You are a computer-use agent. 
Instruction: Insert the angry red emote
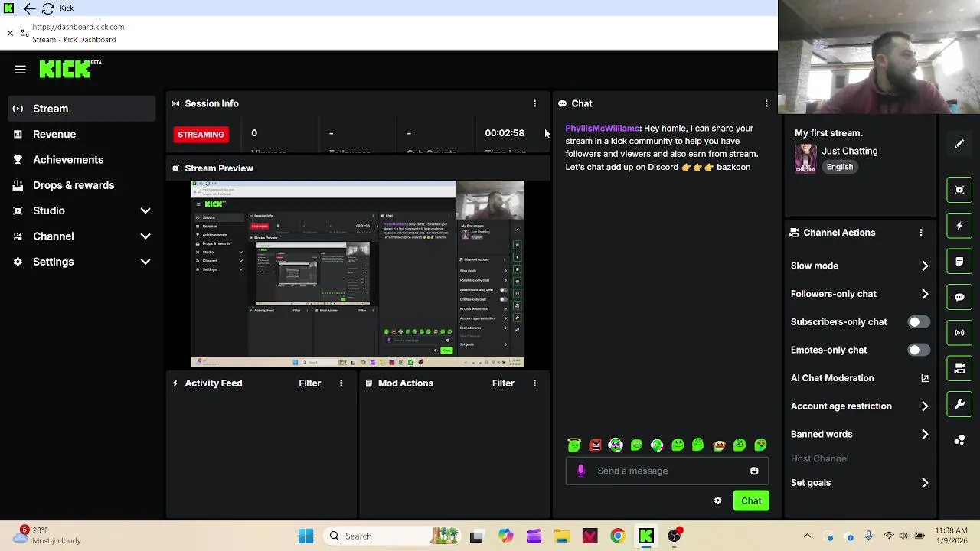(595, 445)
